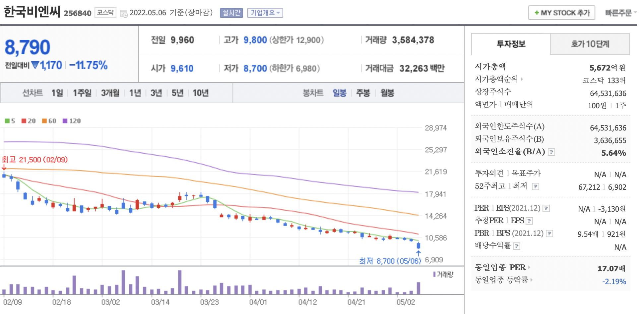Click the 52-week range 67,212 | 6,902

(602, 187)
